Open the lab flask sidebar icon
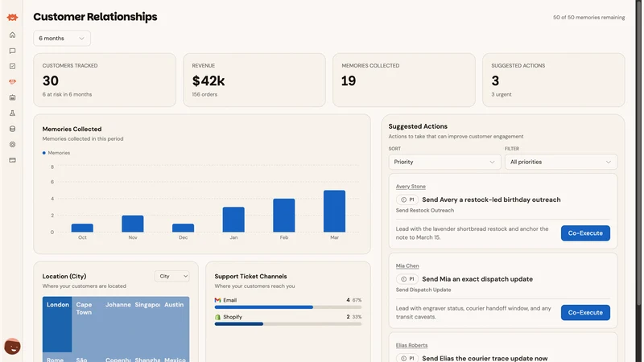 pyautogui.click(x=12, y=113)
